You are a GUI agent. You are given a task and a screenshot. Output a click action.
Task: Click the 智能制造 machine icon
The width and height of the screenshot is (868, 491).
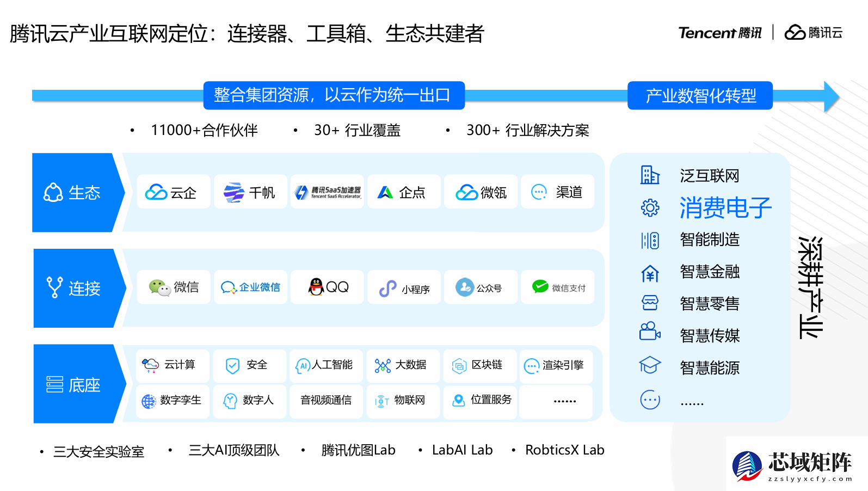(650, 240)
